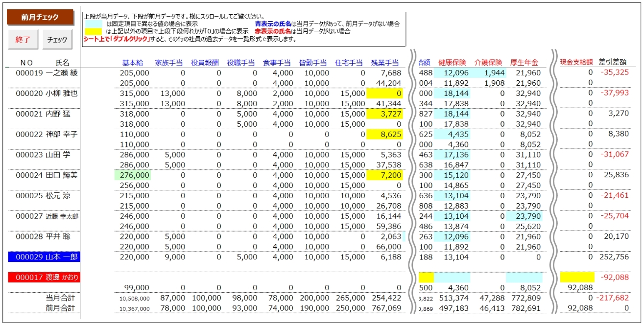Select employee row 000019 一之瀬 綾

pyautogui.click(x=47, y=72)
